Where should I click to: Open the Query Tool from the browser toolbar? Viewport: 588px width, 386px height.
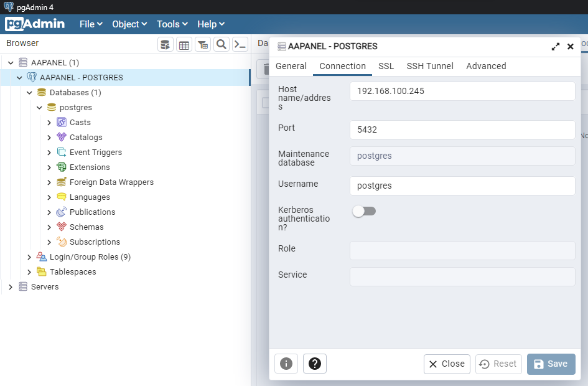[165, 44]
